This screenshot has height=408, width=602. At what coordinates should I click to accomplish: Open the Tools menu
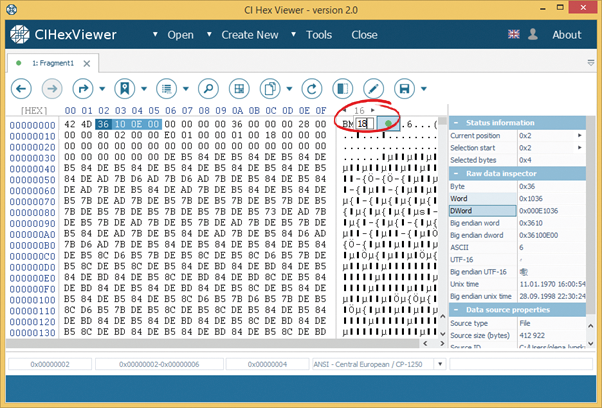(x=319, y=35)
